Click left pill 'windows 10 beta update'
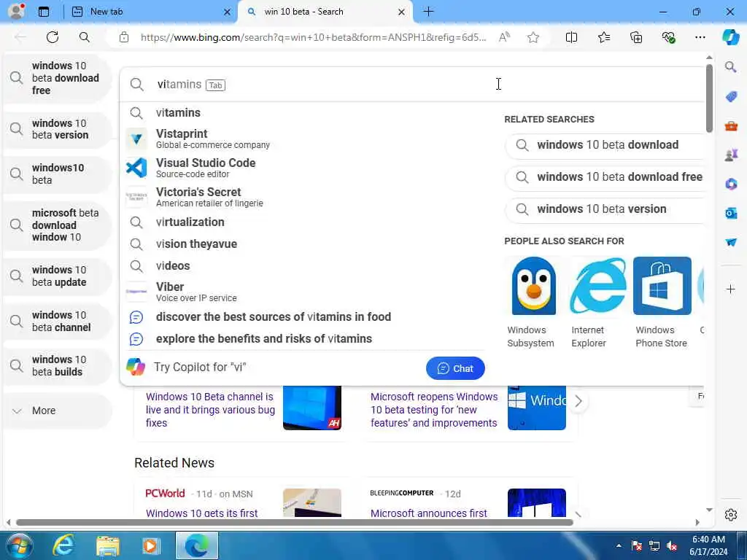 (x=58, y=276)
